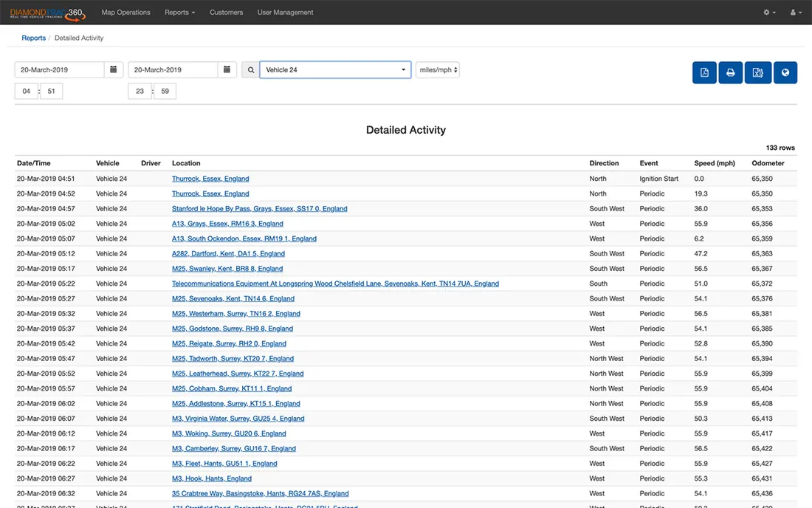Open the Customers page
The image size is (812, 508).
227,13
